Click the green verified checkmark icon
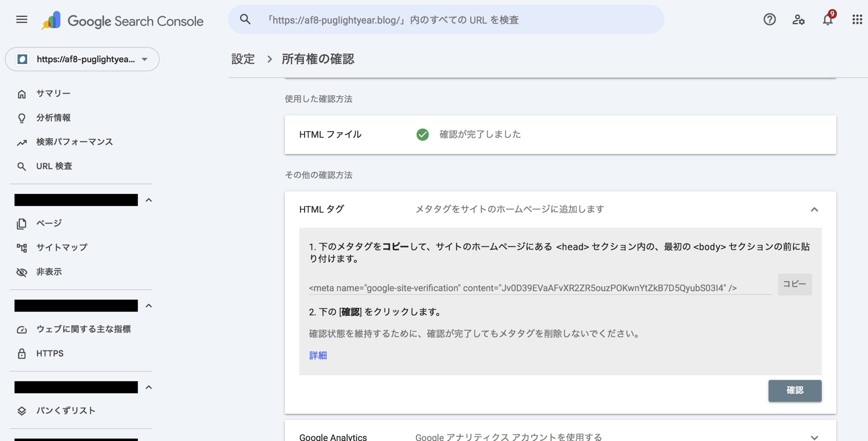 422,135
